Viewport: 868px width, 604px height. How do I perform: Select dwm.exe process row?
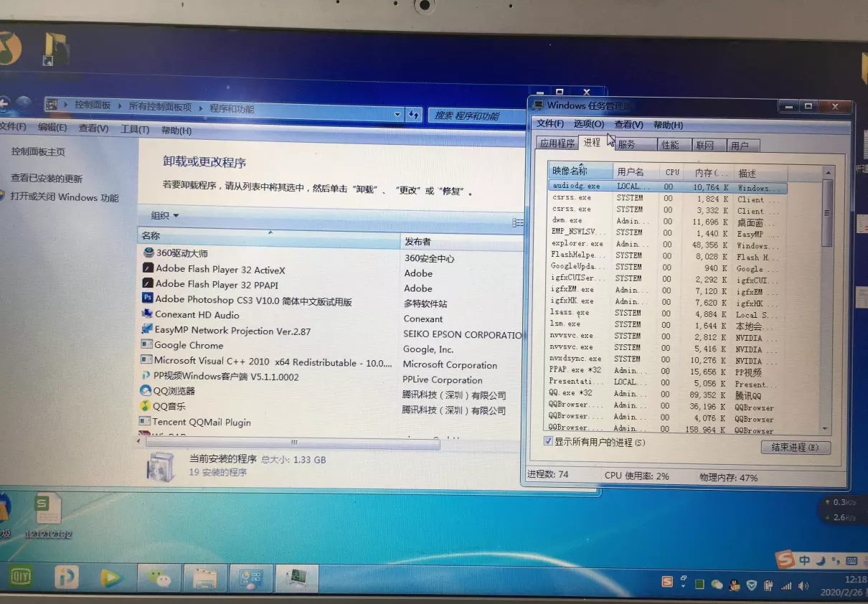click(x=667, y=221)
